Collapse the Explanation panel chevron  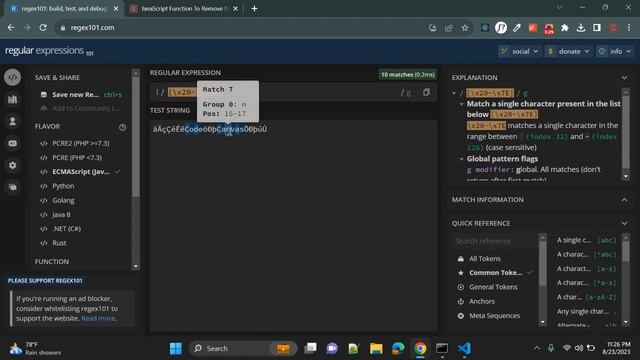click(x=624, y=78)
